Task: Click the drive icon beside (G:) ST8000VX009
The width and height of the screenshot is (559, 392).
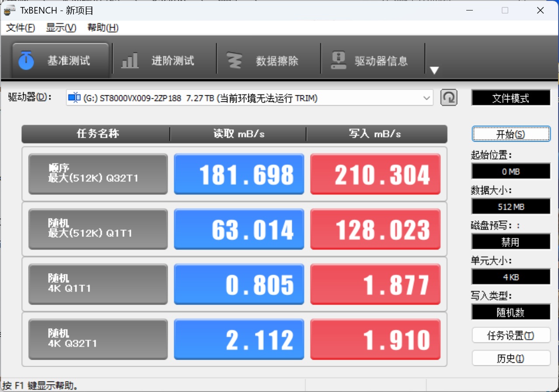Action: coord(74,98)
